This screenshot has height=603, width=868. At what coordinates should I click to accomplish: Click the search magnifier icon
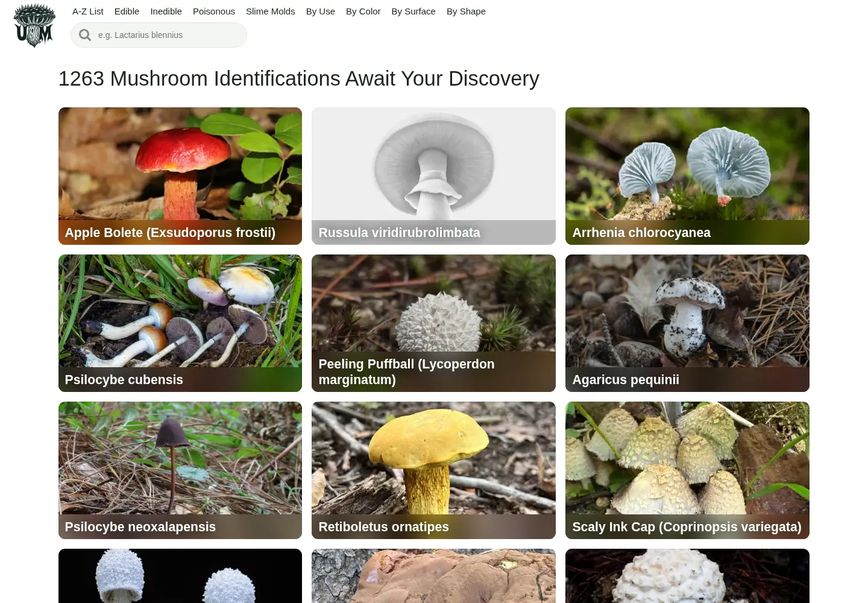85,35
